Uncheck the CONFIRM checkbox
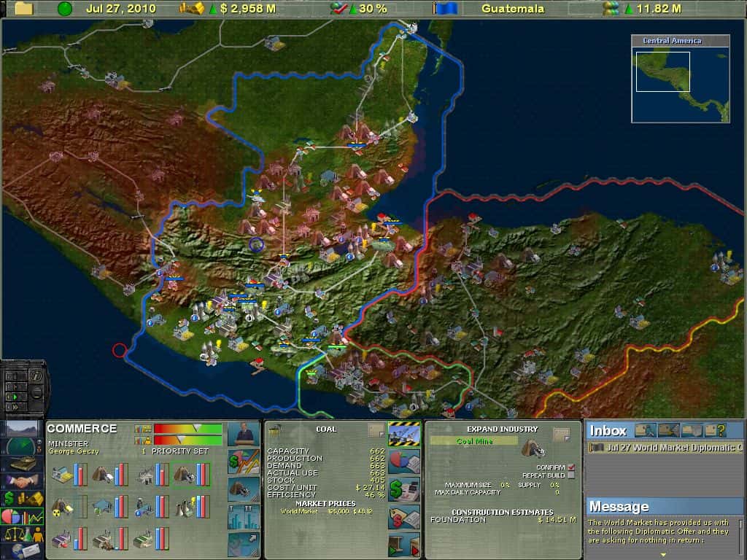This screenshot has width=747, height=560. click(x=571, y=467)
